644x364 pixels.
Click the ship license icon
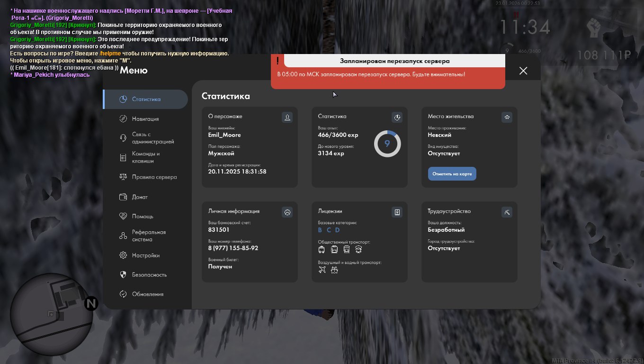pyautogui.click(x=334, y=270)
